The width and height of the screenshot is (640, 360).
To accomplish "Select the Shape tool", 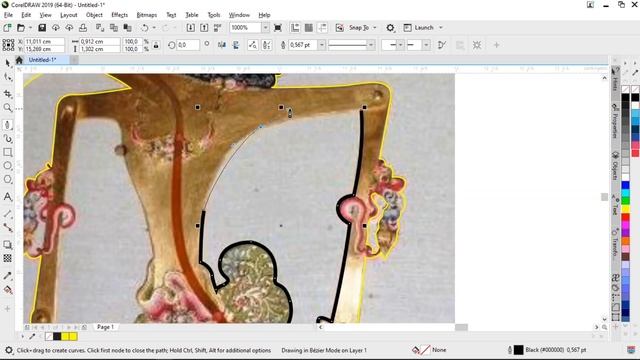I will 7,77.
